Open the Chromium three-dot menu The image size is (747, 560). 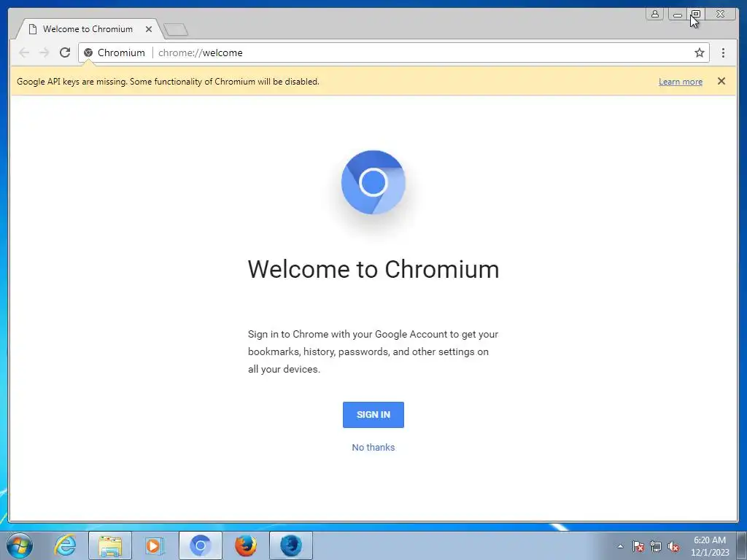tap(723, 52)
